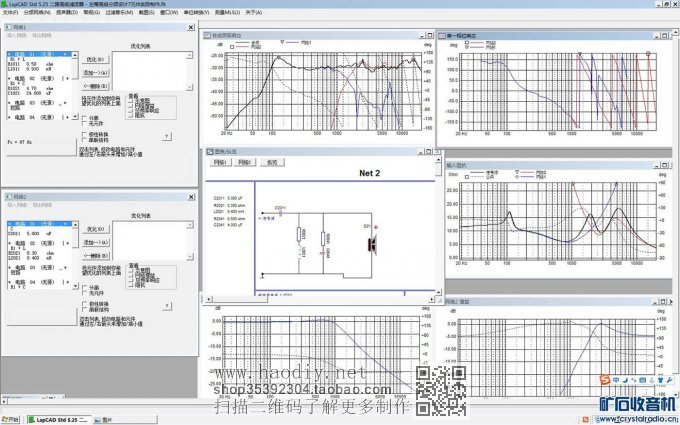Screen dimensions: 680x425
Task: Switch to 网络2 in schematic window
Action: pyautogui.click(x=245, y=160)
